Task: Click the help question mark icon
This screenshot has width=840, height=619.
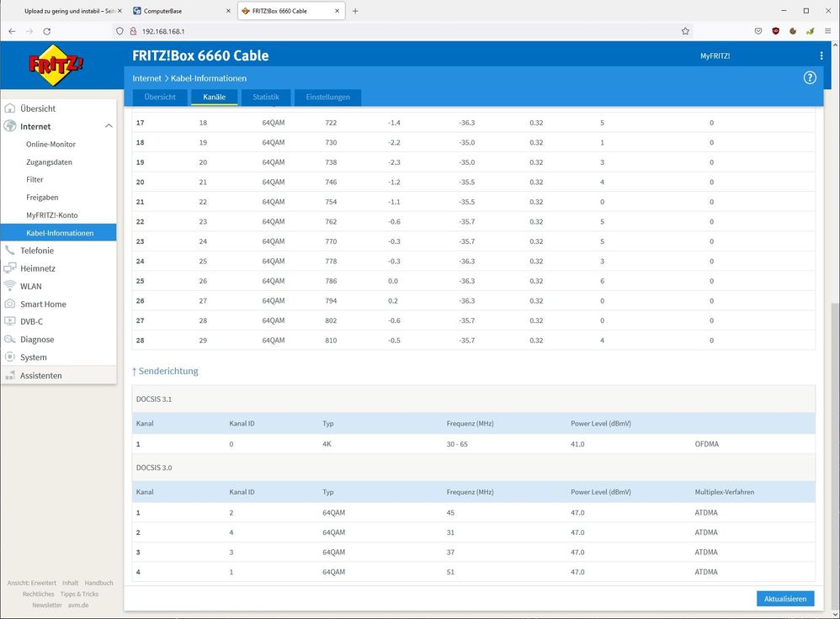Action: pos(810,77)
